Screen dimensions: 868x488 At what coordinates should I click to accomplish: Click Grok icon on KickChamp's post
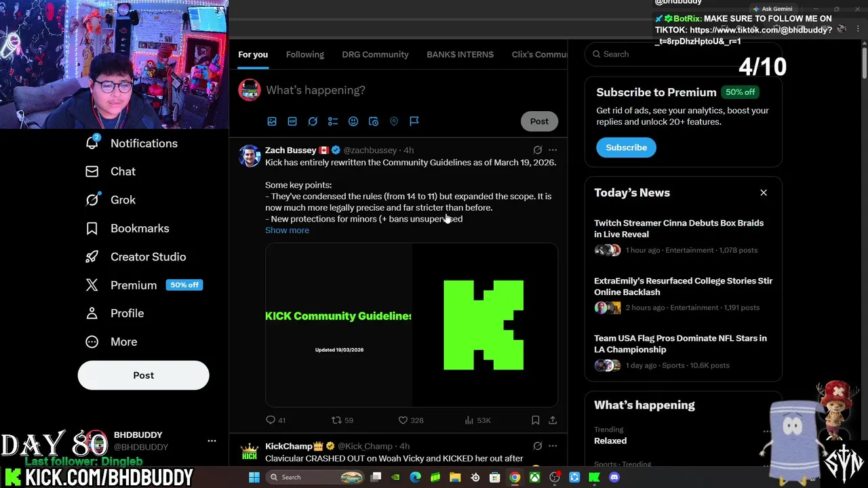538,446
